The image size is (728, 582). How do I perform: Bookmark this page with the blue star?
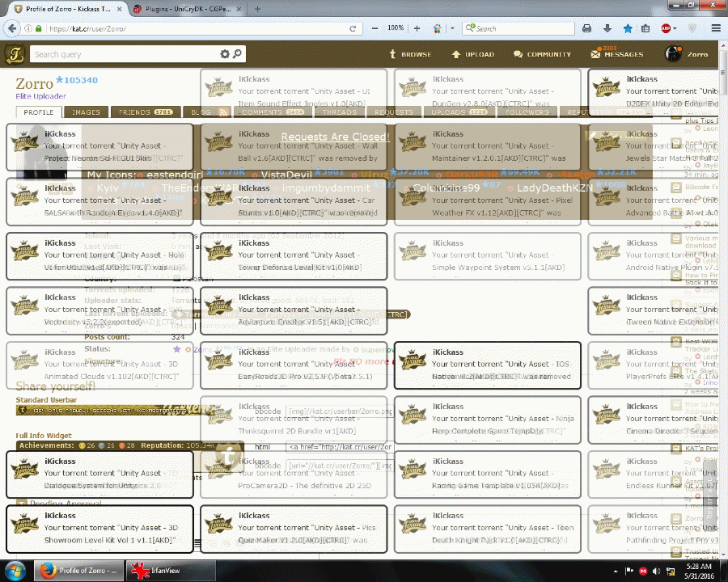click(628, 28)
